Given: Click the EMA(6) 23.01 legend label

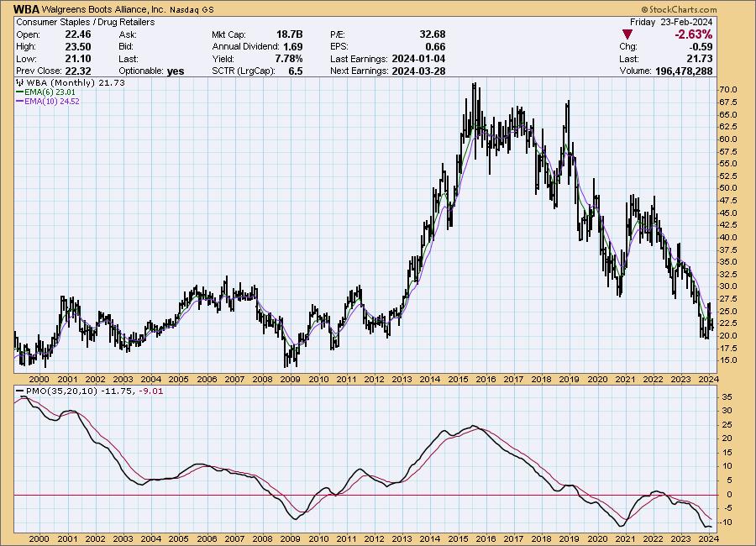Looking at the screenshot, I should tap(50, 92).
